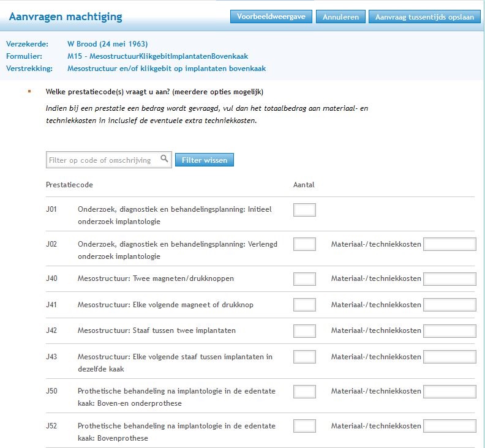
Task: Click the Materiaal-/techniekkosten field for J40
Action: [x=449, y=279]
